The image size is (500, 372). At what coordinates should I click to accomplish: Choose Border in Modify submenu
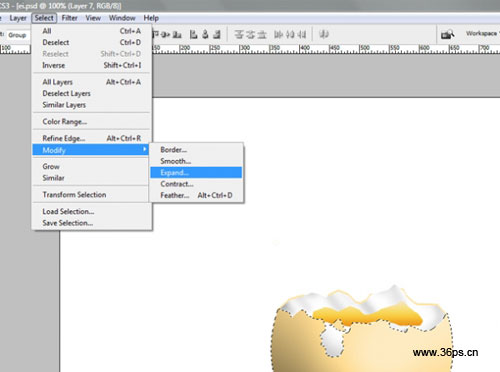(x=196, y=150)
